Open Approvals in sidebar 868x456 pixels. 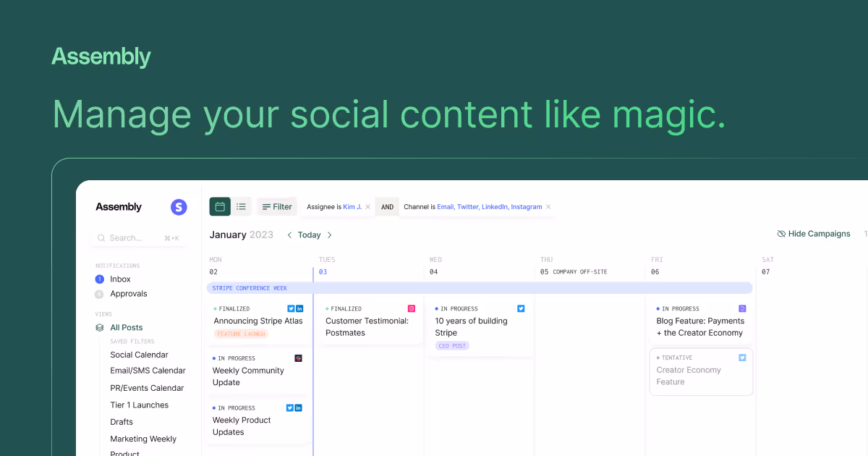tap(129, 294)
